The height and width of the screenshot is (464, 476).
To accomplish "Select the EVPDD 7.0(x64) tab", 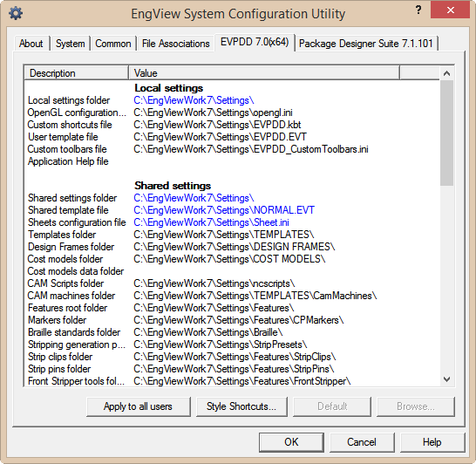I will pyautogui.click(x=255, y=42).
